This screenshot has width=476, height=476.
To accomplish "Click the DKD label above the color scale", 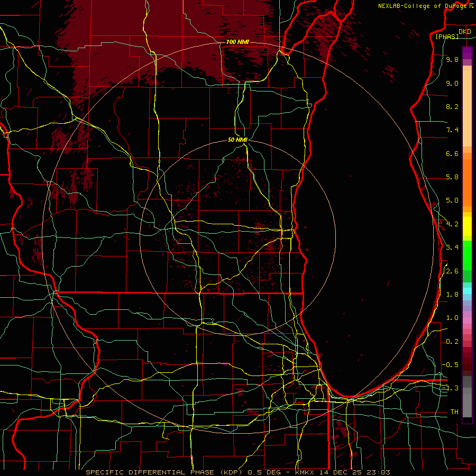I will pos(464,31).
